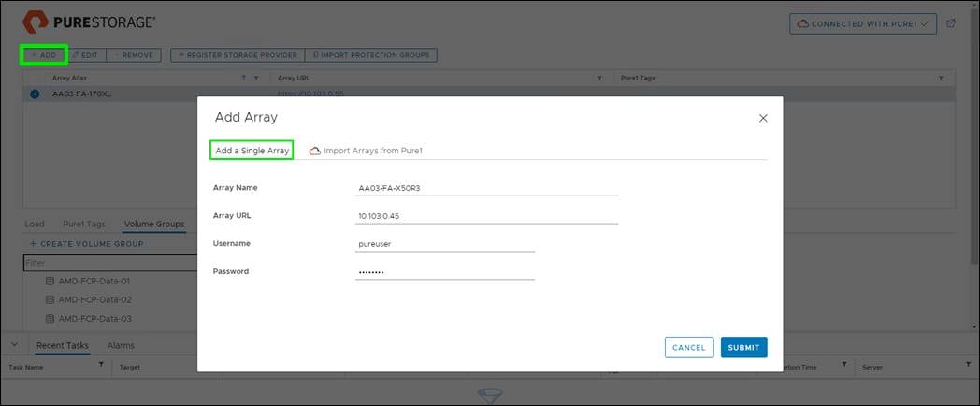Open the Load tab

[35, 224]
